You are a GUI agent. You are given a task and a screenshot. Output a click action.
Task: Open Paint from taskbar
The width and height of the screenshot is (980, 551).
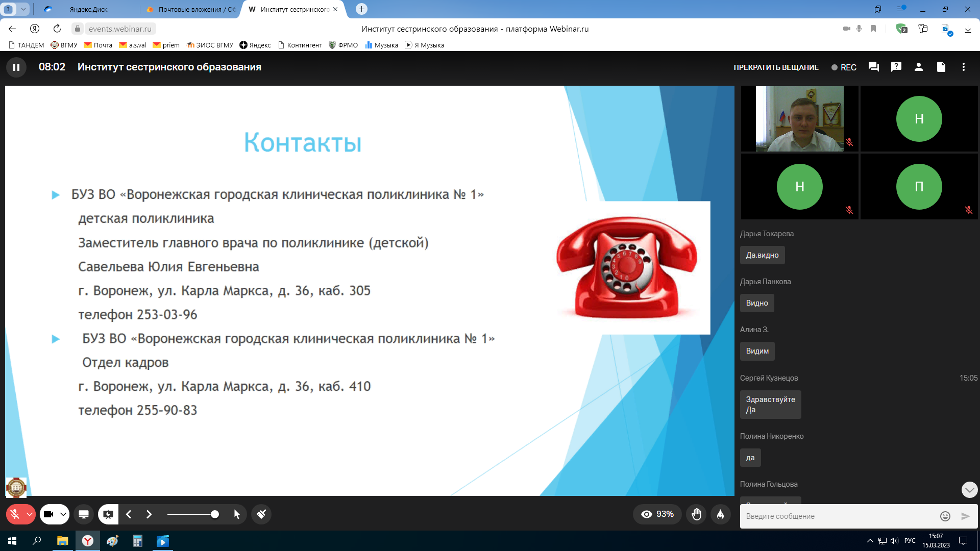[112, 541]
